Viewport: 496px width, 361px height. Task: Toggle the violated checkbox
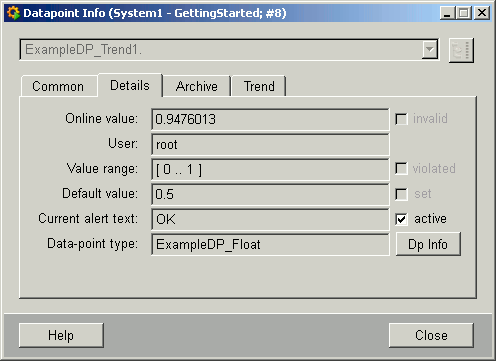pyautogui.click(x=401, y=169)
